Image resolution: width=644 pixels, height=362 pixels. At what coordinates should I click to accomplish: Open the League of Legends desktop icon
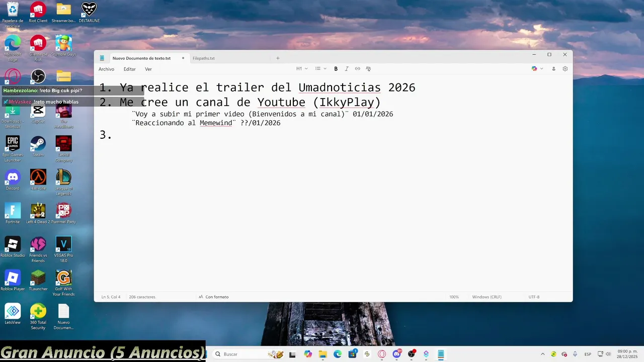(x=63, y=183)
